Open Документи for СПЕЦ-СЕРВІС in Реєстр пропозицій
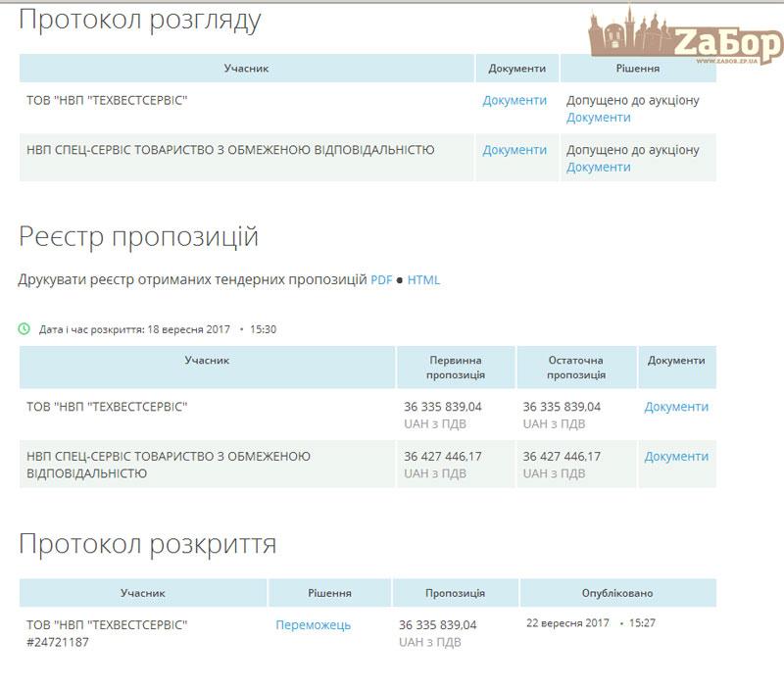 [677, 456]
